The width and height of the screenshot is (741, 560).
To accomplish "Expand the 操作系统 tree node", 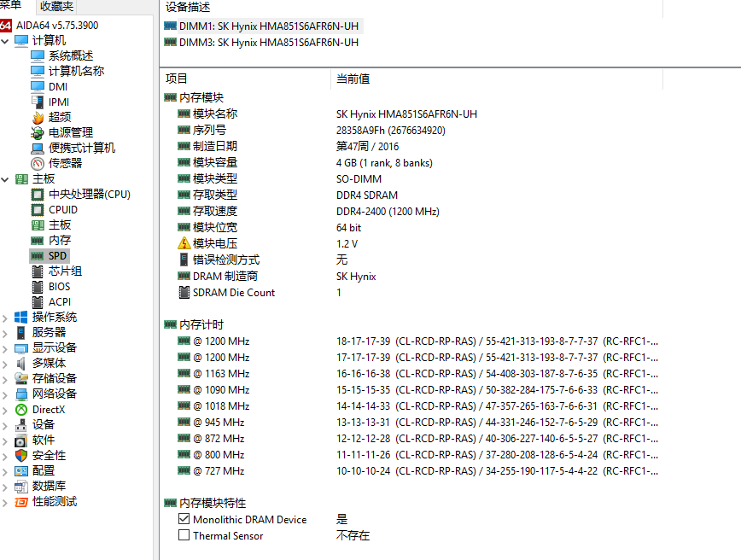I will tap(5, 318).
